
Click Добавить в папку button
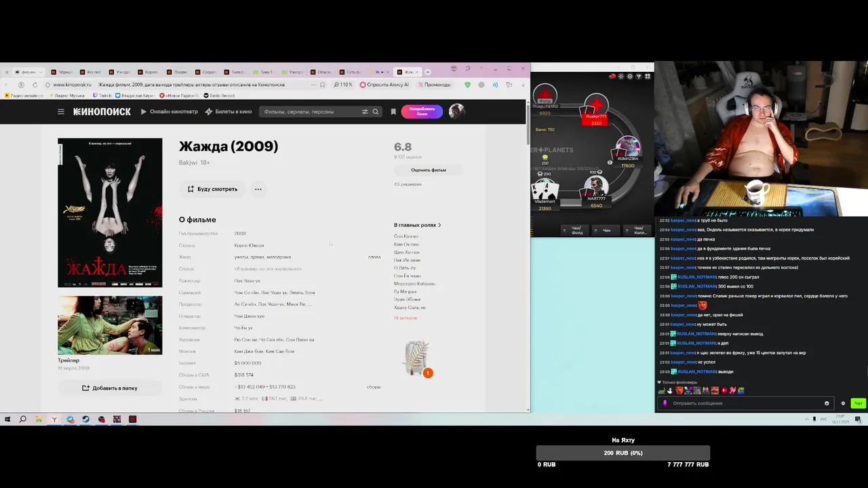pyautogui.click(x=110, y=388)
